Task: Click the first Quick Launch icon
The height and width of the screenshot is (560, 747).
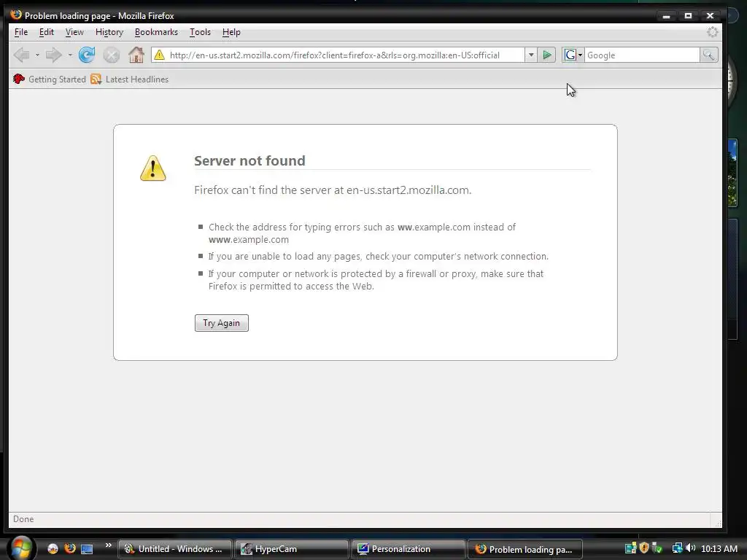Action: (53, 549)
